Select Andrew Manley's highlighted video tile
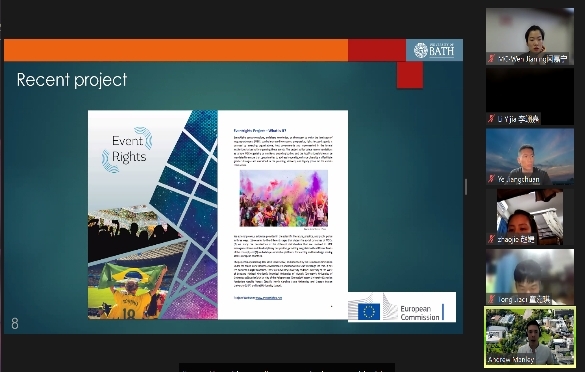 (x=530, y=337)
